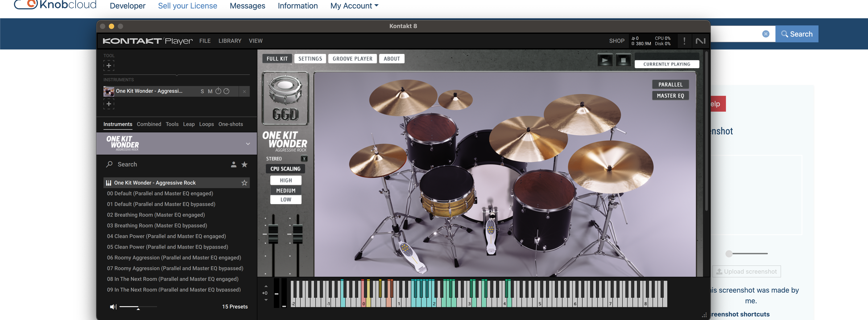This screenshot has height=320, width=868.
Task: Set CPU scaling to MEDIUM
Action: click(286, 191)
